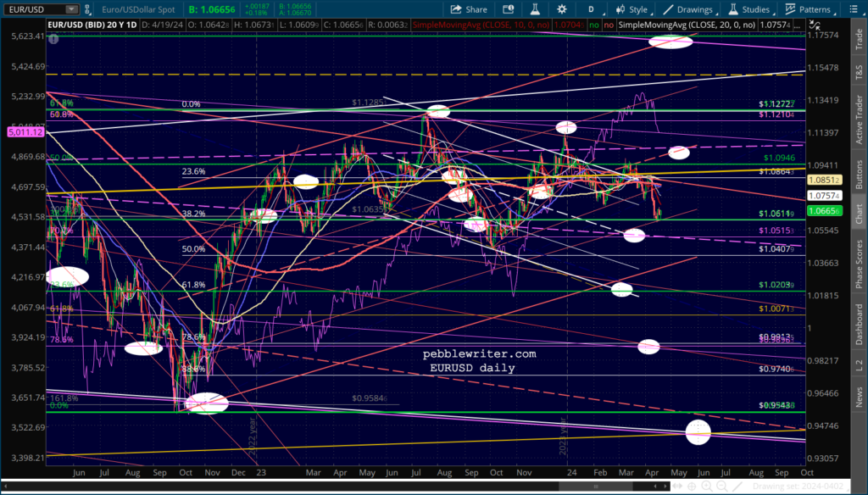Click the zoom out magnifier icon
This screenshot has width=868, height=495.
coord(722,487)
